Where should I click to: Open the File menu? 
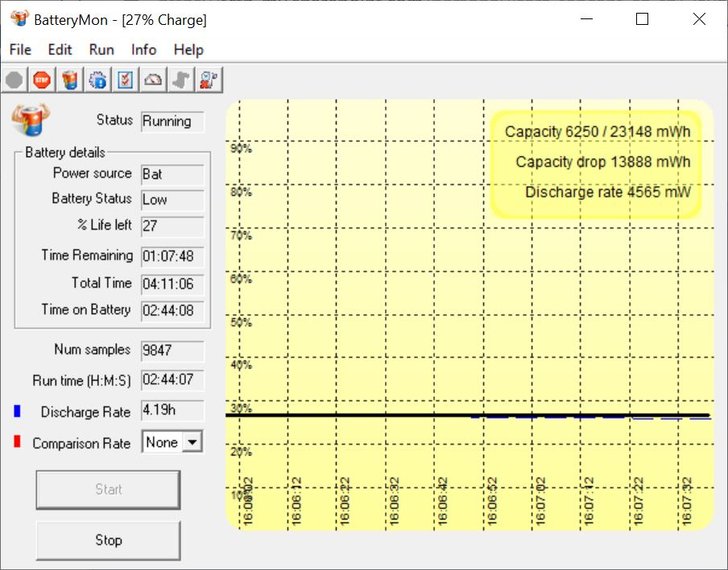(x=20, y=49)
